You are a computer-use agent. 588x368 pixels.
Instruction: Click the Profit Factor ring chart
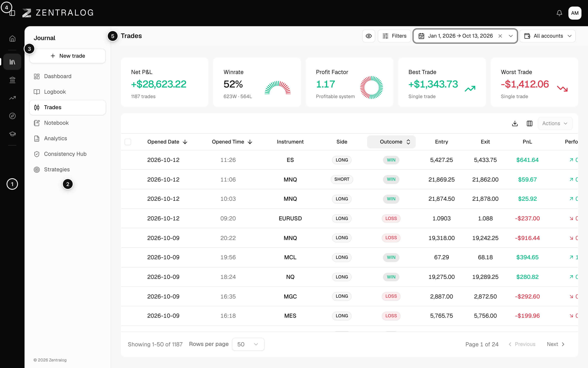371,88
